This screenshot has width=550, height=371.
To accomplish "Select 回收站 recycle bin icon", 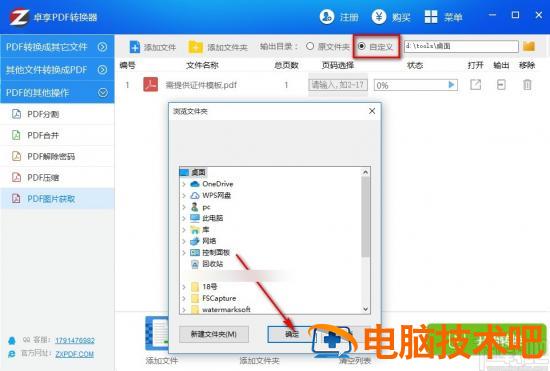I will coord(195,264).
